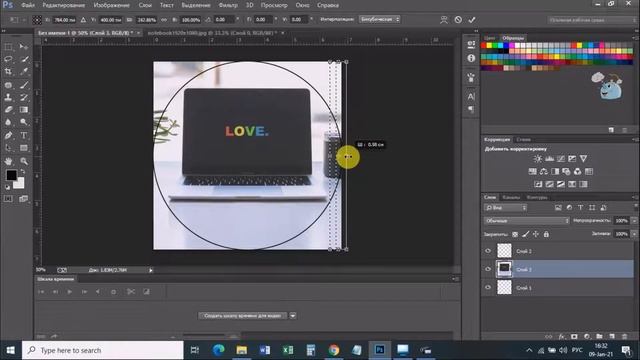640x360 pixels.
Task: Select the Horizontal Type tool
Action: [x=24, y=135]
